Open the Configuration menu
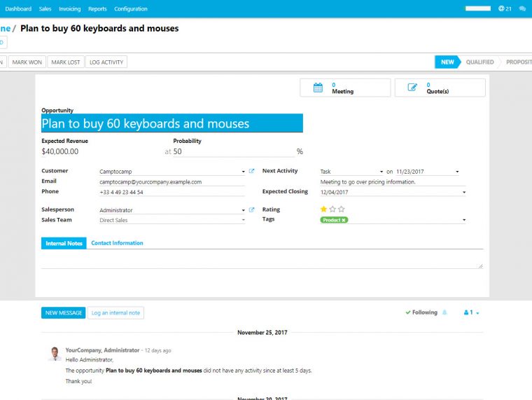This screenshot has width=532, height=400. pos(131,9)
